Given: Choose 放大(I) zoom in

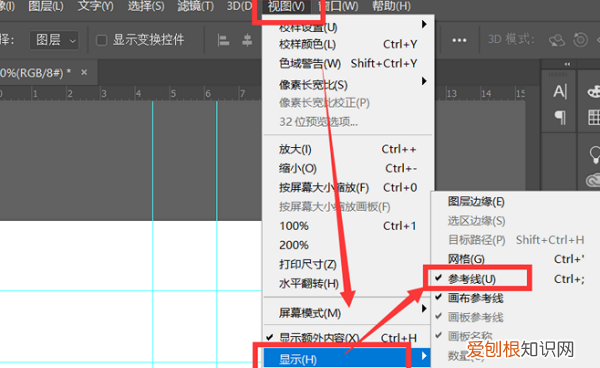Looking at the screenshot, I should tap(348, 149).
